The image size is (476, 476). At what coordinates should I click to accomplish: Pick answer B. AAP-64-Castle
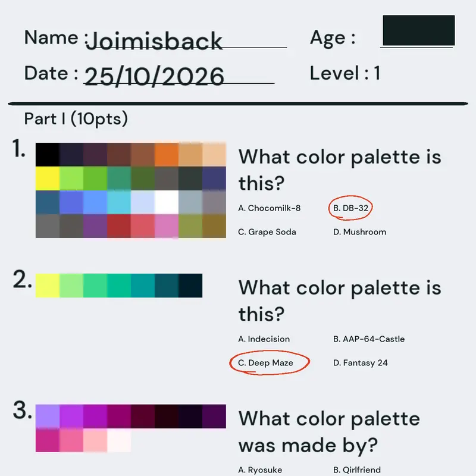click(x=369, y=339)
